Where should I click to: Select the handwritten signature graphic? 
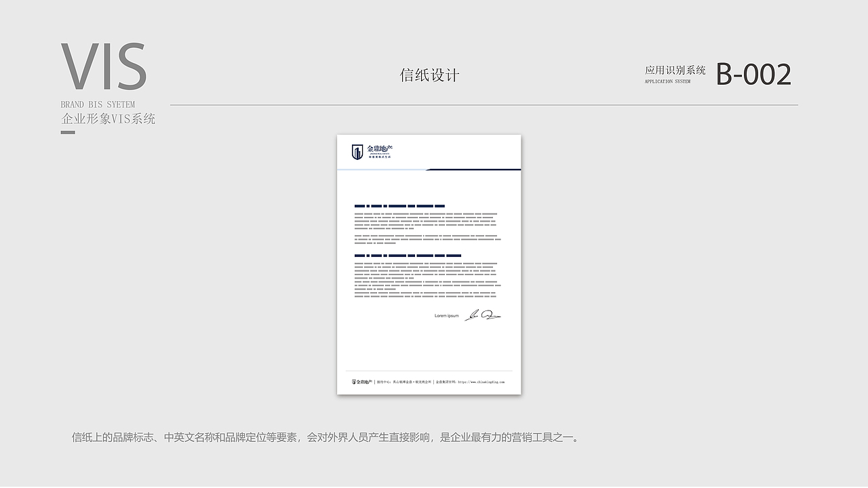click(484, 314)
